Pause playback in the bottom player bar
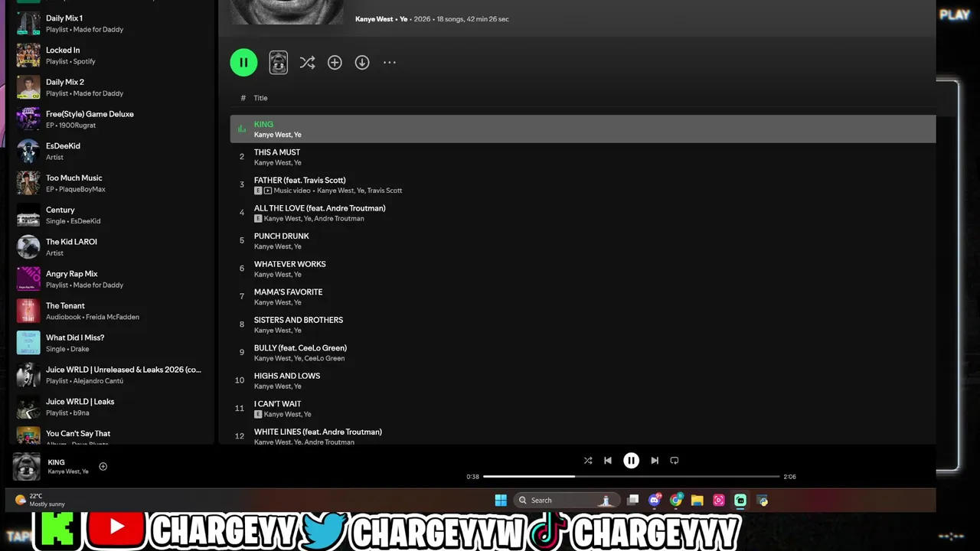This screenshot has height=551, width=980. [x=631, y=461]
